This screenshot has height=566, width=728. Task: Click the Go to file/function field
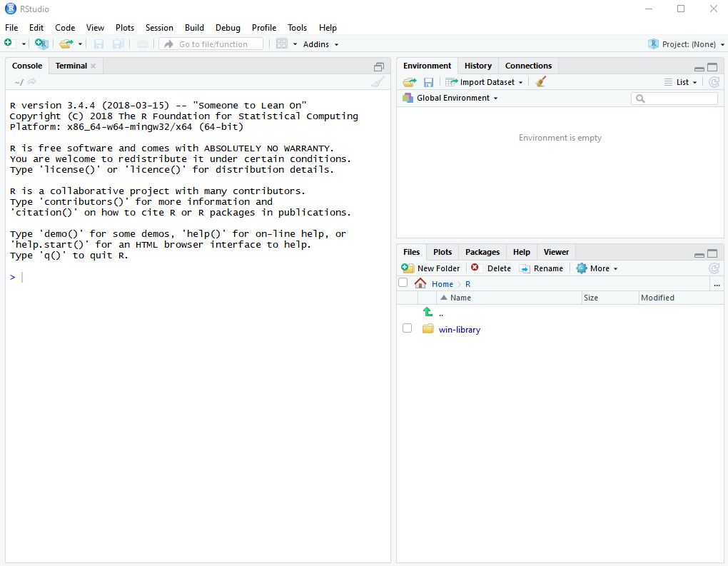click(213, 44)
